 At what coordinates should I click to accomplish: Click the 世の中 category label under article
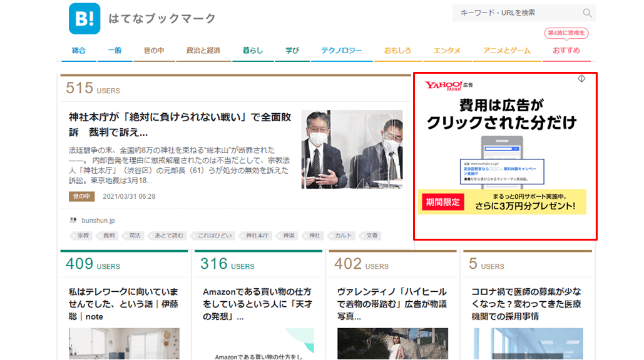(x=81, y=196)
